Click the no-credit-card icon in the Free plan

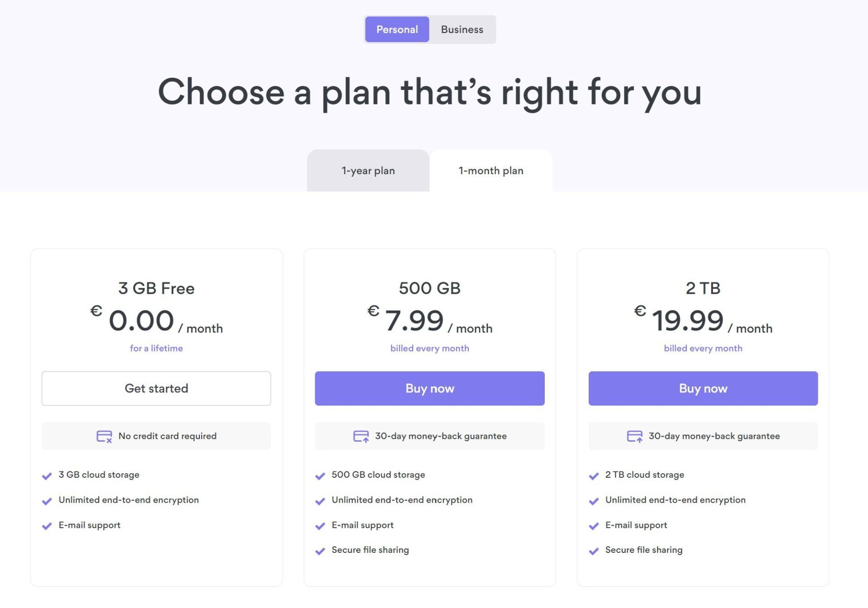pos(104,436)
